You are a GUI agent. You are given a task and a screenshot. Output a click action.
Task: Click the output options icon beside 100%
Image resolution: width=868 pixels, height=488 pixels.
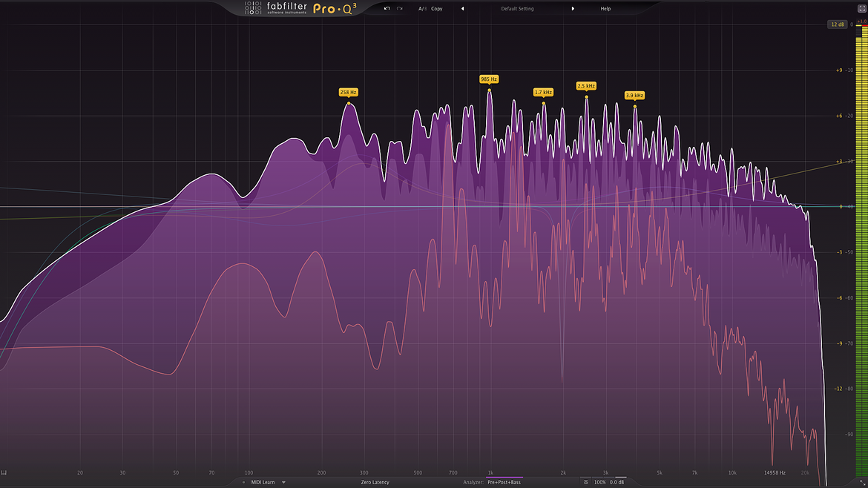(585, 483)
